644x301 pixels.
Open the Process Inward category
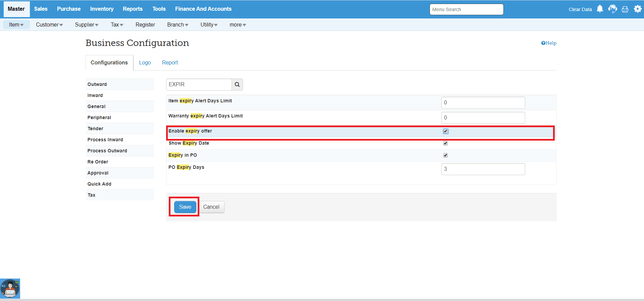tap(120, 140)
